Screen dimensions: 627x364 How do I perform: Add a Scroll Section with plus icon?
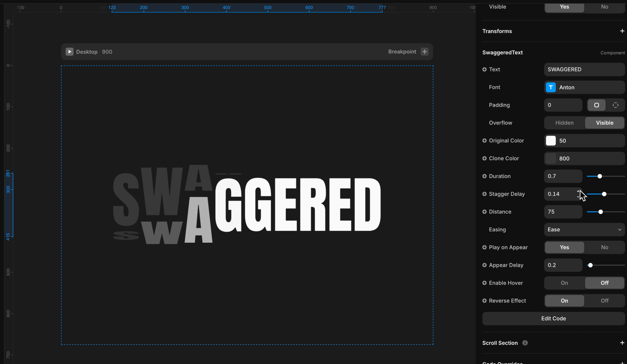622,343
